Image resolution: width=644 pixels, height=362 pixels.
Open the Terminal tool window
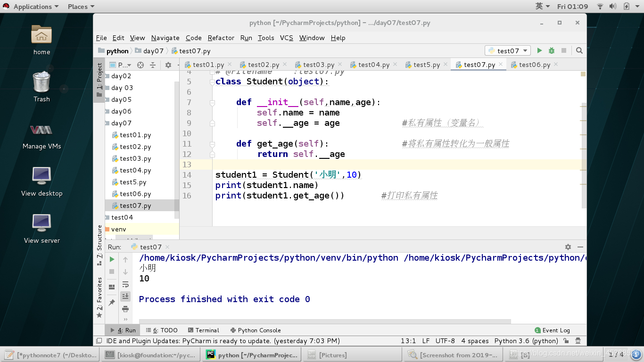[x=204, y=330]
